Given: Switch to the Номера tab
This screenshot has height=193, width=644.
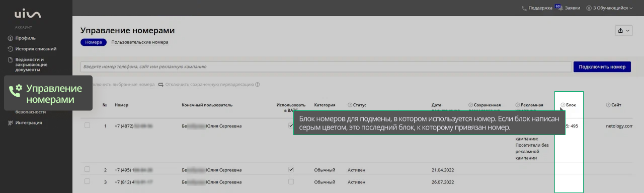Looking at the screenshot, I should click(93, 42).
